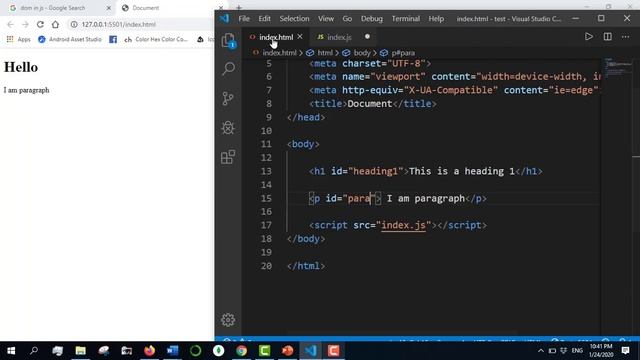Open the Debug panel in activity bar
Image resolution: width=640 pixels, height=360 pixels.
pos(228,128)
